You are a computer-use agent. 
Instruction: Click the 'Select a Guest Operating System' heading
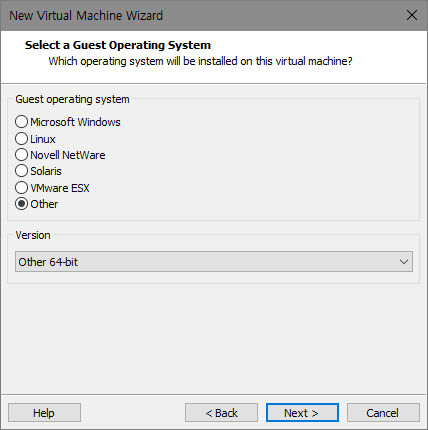tap(118, 45)
